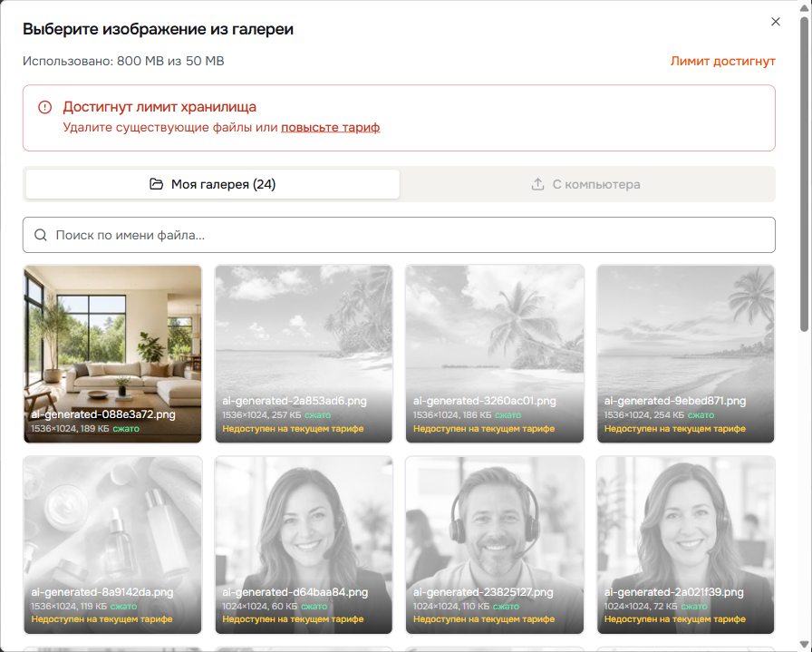
Task: Click the file name «ai-generated-d64baa84.png»
Action: (x=295, y=592)
